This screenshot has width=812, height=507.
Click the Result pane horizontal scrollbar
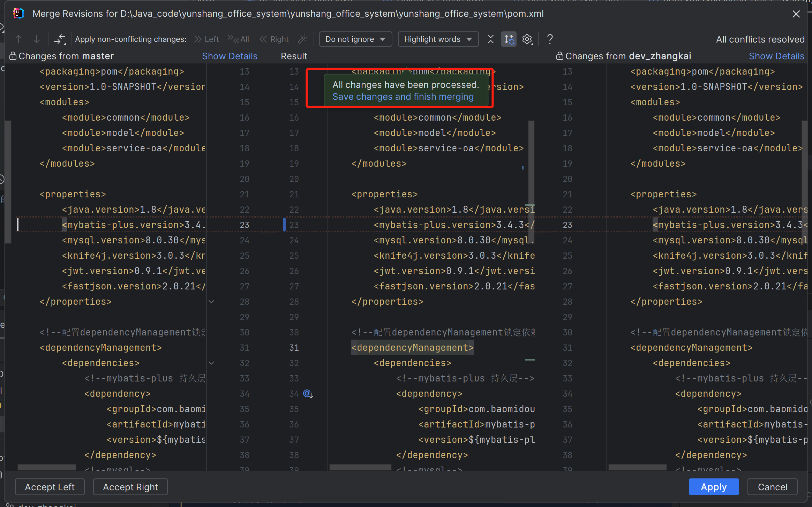tap(360, 467)
